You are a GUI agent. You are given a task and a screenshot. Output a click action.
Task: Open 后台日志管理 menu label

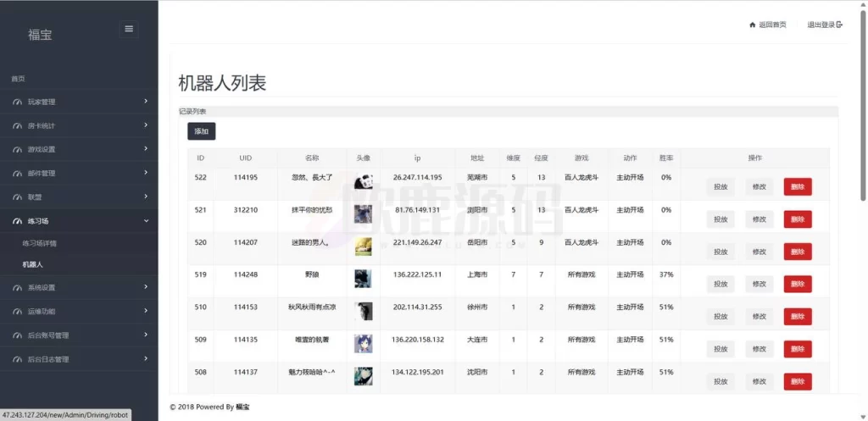click(x=48, y=359)
